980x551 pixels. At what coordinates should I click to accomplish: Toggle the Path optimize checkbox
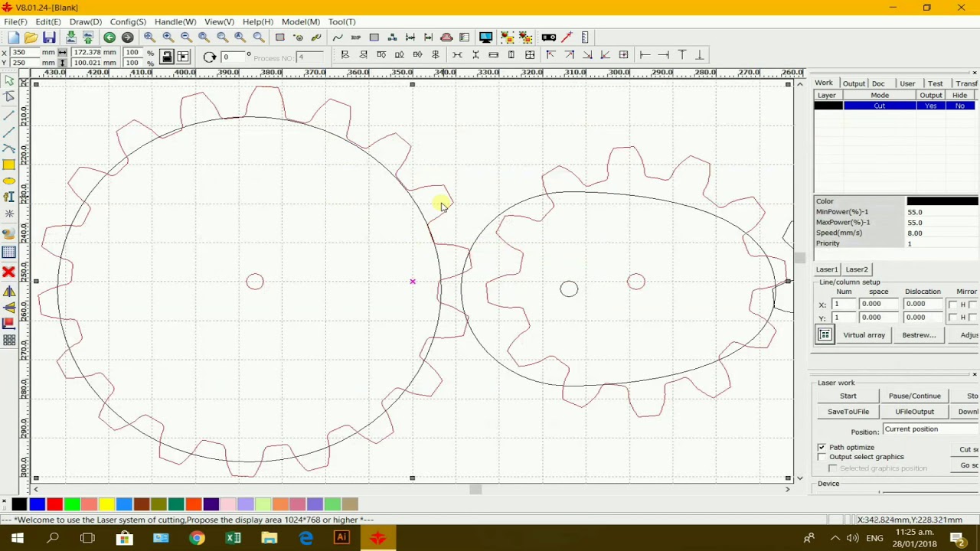coord(822,448)
